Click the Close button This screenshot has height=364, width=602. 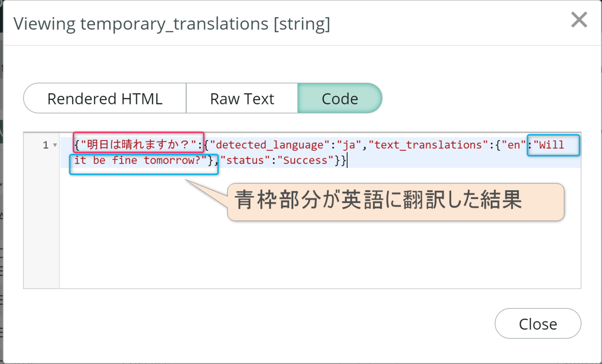point(538,324)
